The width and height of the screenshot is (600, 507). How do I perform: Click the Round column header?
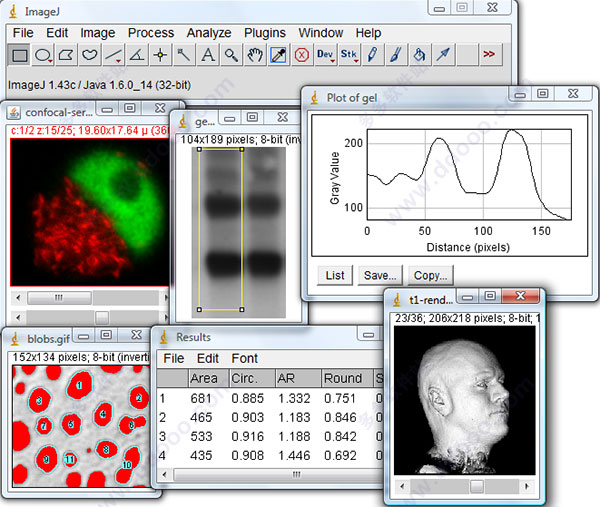[347, 378]
